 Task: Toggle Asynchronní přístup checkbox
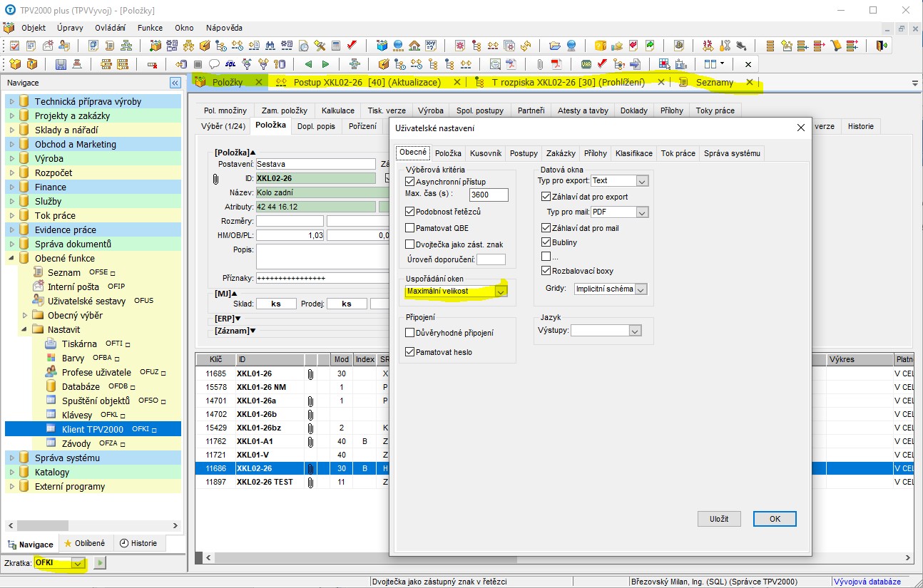pos(409,182)
